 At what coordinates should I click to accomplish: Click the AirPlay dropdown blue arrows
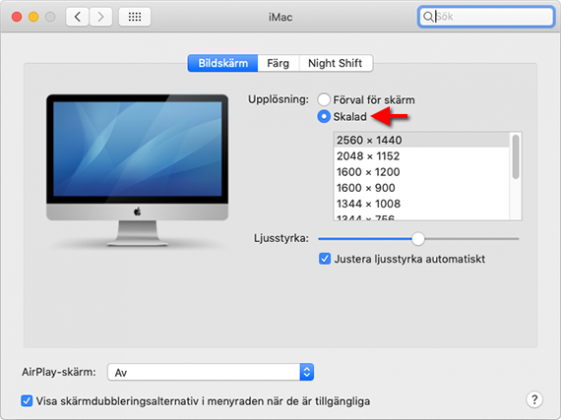[307, 372]
